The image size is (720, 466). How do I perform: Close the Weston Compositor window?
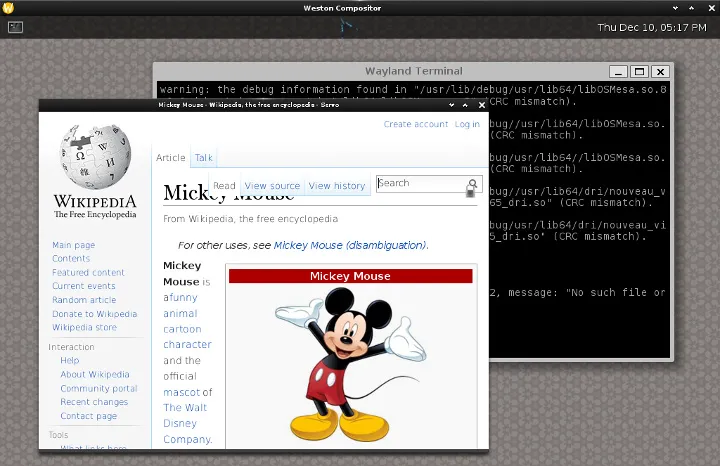pyautogui.click(x=711, y=8)
